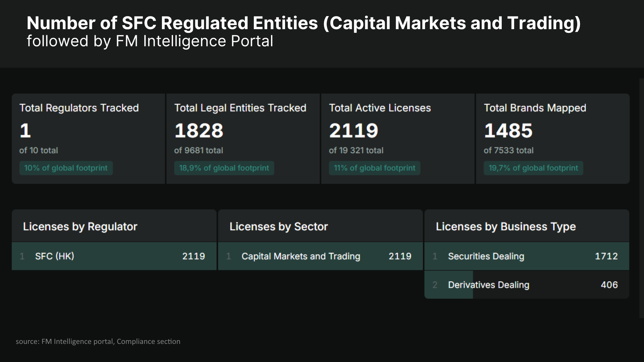Select the SFC (HK) regulator row

pos(114,256)
